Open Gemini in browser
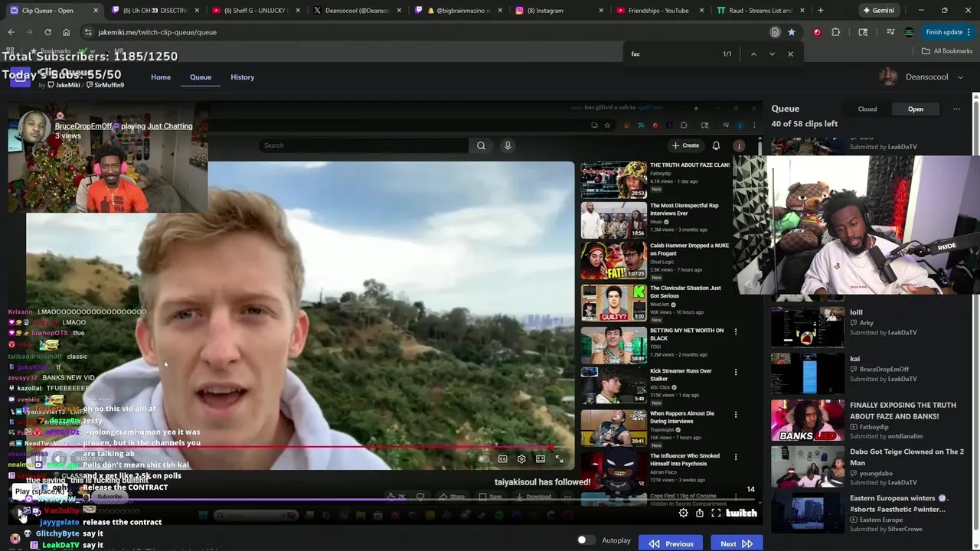The width and height of the screenshot is (980, 551). click(x=877, y=11)
